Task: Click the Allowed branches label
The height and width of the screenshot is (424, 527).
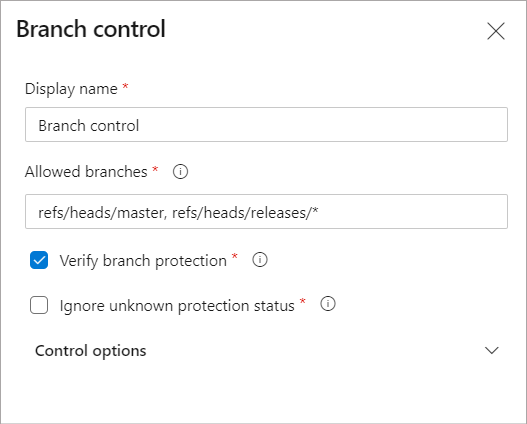Action: [x=86, y=172]
